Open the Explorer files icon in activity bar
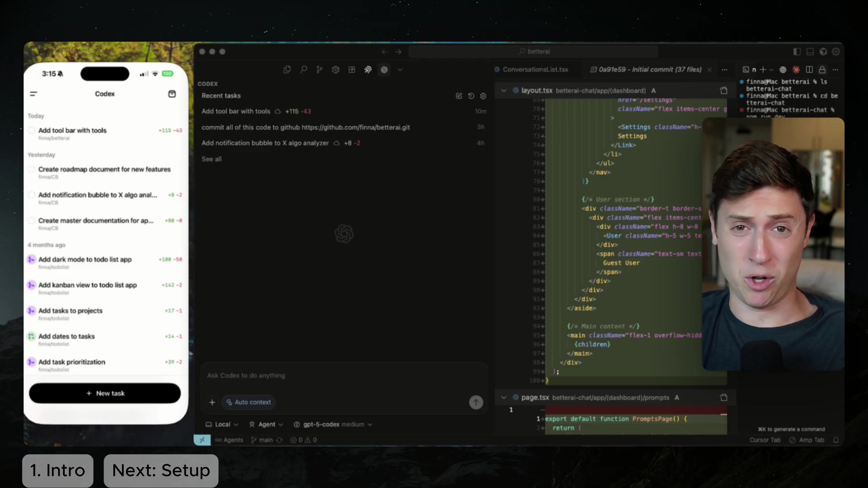 pyautogui.click(x=287, y=70)
